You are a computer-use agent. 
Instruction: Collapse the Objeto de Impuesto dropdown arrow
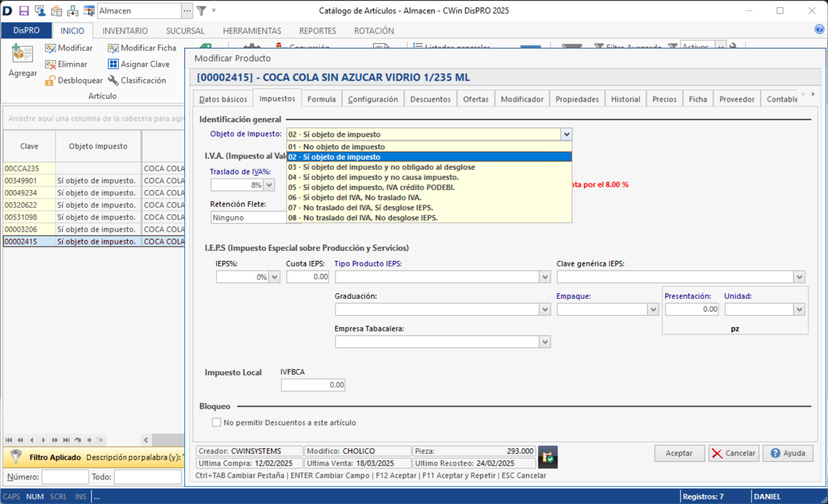coord(567,134)
